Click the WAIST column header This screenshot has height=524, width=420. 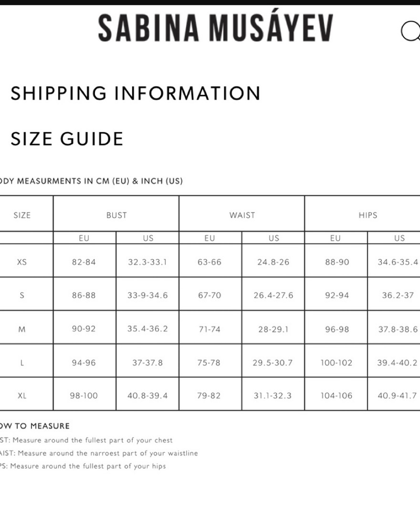pos(242,215)
